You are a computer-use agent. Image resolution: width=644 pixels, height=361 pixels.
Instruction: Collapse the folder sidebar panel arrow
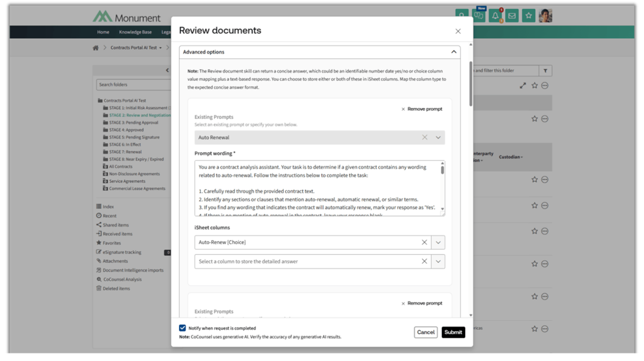click(167, 70)
